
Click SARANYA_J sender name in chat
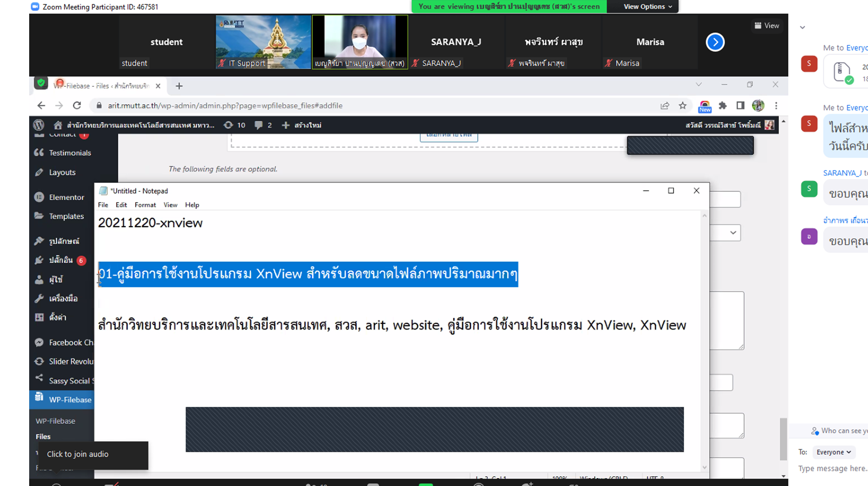[842, 173]
